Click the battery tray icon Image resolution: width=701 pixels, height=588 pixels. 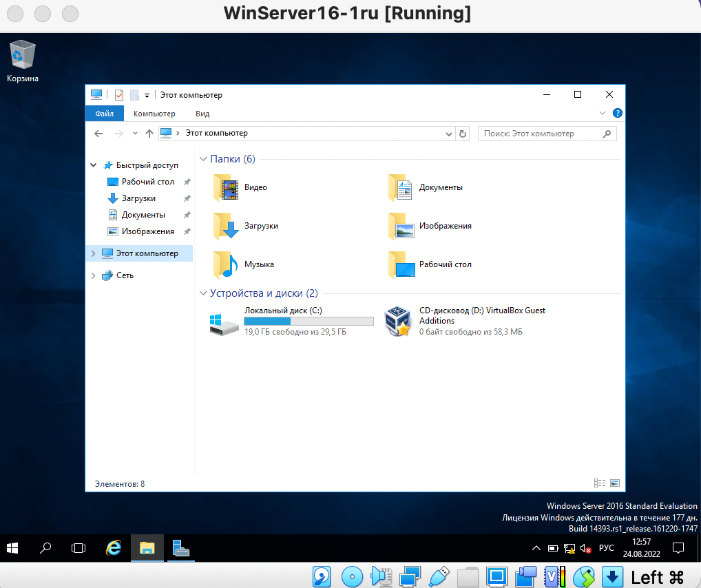click(x=553, y=548)
